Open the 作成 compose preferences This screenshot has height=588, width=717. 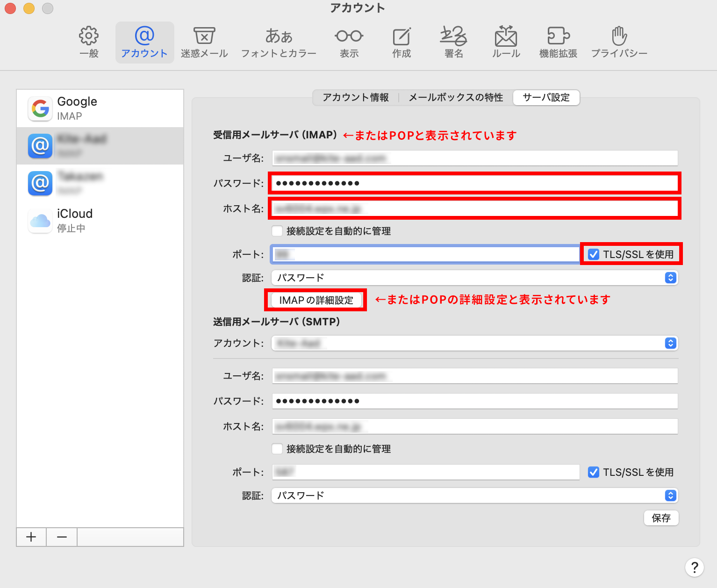pyautogui.click(x=402, y=42)
